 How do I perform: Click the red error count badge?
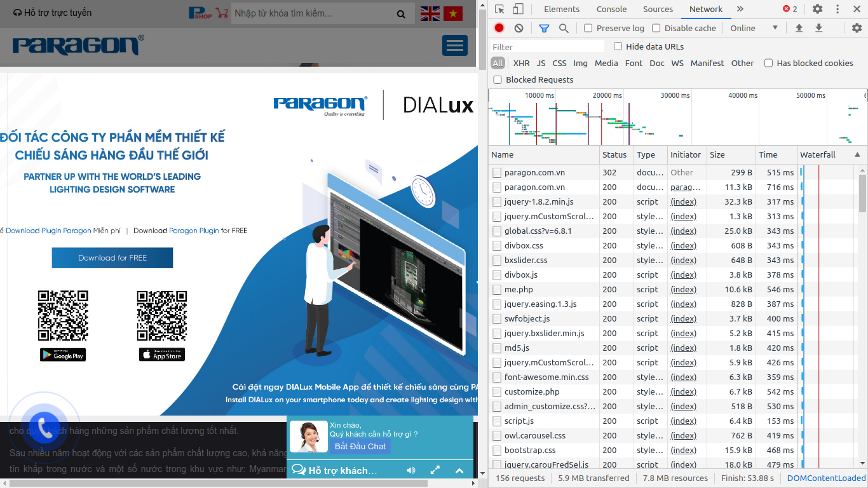coord(790,9)
